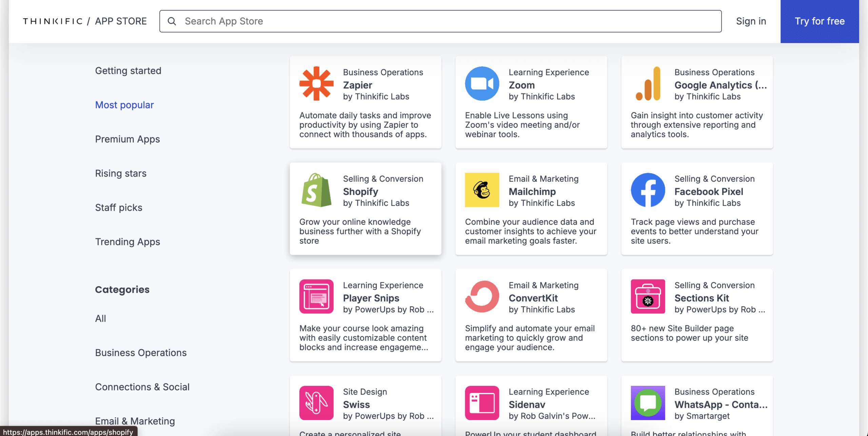Open Trending Apps collection
Image resolution: width=868 pixels, height=436 pixels.
tap(127, 242)
